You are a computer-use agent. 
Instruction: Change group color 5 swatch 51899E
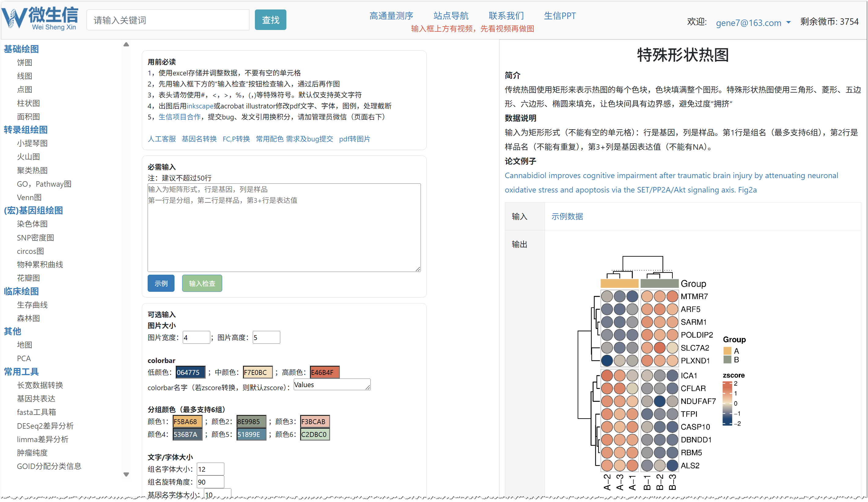tap(251, 434)
